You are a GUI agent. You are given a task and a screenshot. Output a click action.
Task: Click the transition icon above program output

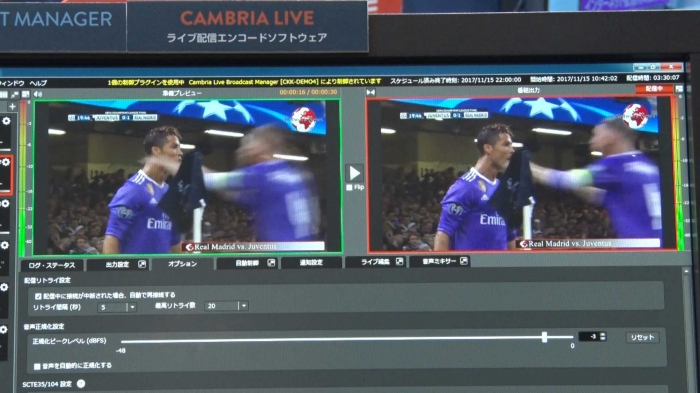point(371,92)
